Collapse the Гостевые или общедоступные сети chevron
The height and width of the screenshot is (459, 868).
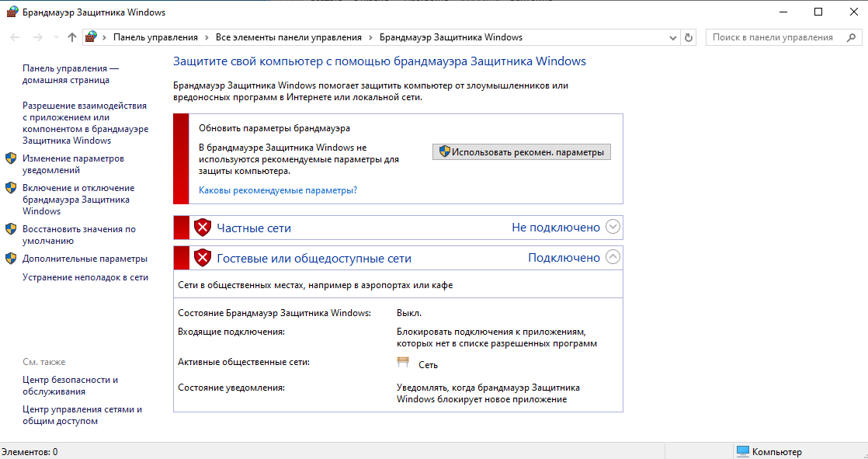point(613,257)
